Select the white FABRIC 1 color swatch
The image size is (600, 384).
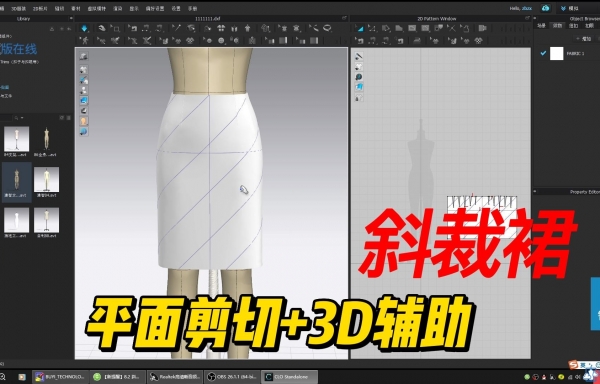pyautogui.click(x=557, y=54)
